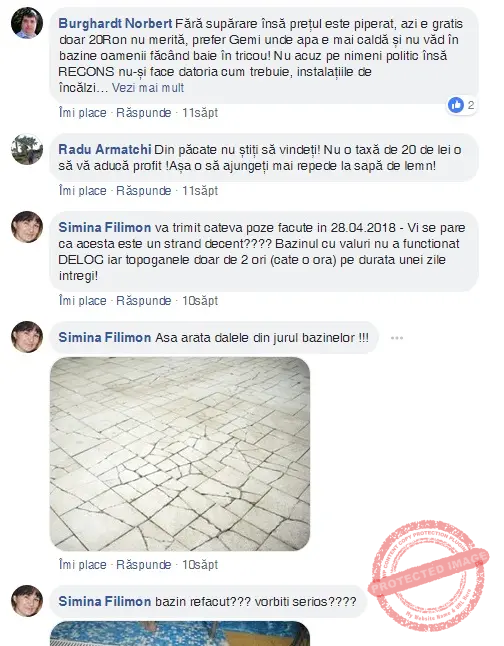Expand the comment with 'Vezi mai mult'
The height and width of the screenshot is (646, 504).
[148, 88]
